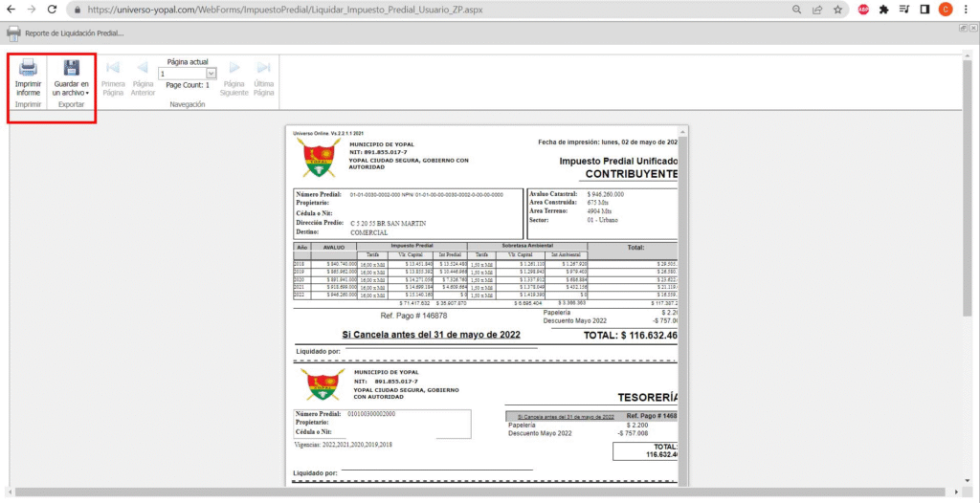Open the orange C profile avatar
The height and width of the screenshot is (503, 980).
pyautogui.click(x=946, y=10)
